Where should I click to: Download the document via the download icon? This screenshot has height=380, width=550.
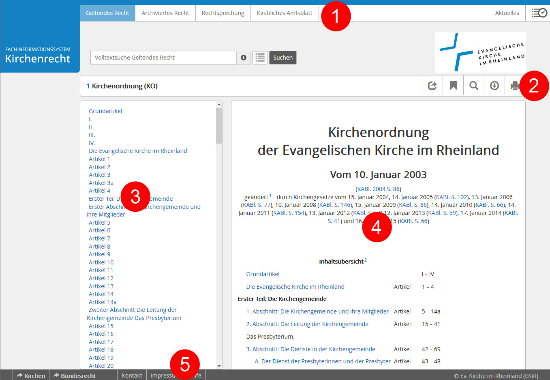coord(494,86)
